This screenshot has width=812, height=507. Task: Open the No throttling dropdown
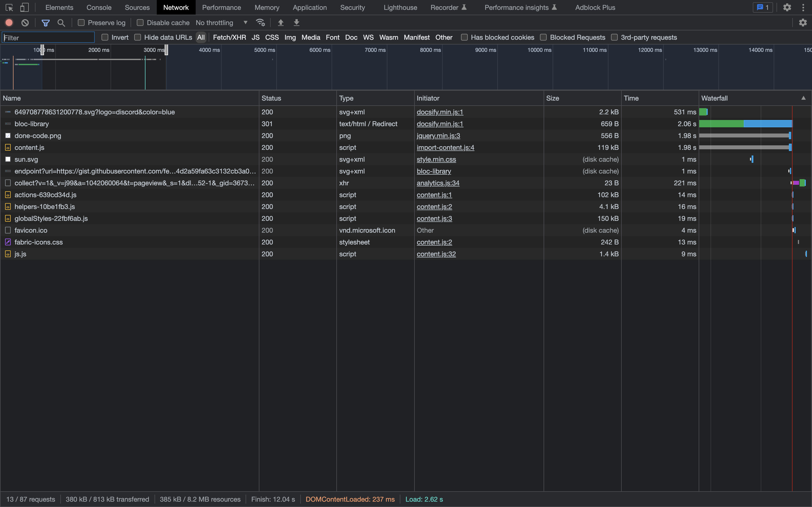click(221, 23)
